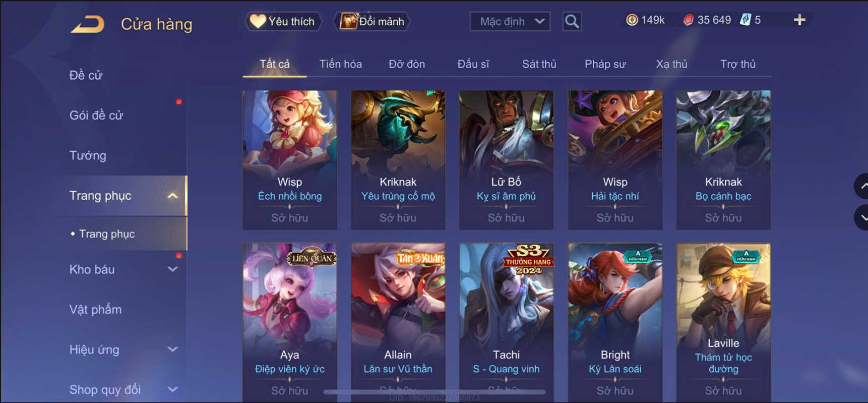Click the red ruby currency icon
This screenshot has width=868, height=403.
coord(688,20)
